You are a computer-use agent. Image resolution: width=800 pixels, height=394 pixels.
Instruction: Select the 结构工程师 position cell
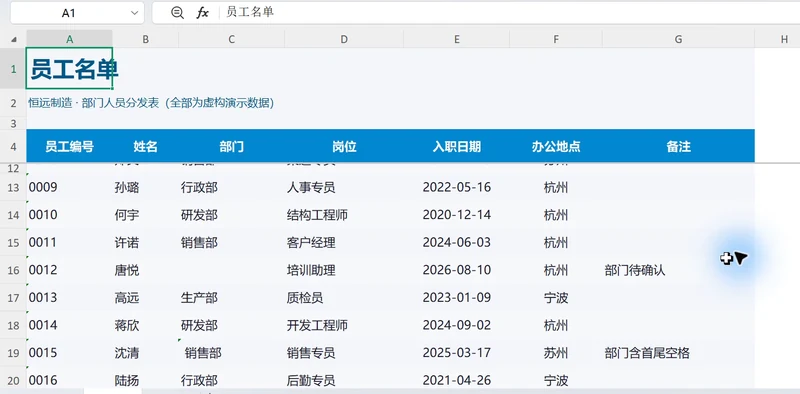(x=344, y=215)
